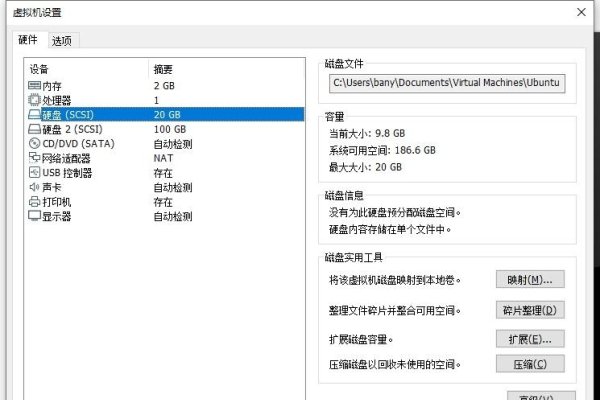Switch to the 选项 tab

(62, 41)
